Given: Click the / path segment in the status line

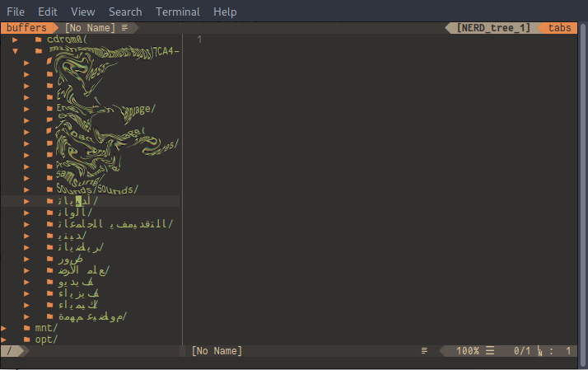Looking at the screenshot, I should coord(9,351).
